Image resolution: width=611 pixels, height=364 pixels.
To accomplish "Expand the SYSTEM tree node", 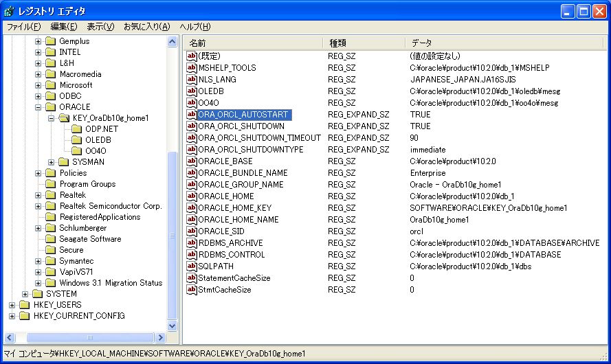I will pyautogui.click(x=25, y=294).
